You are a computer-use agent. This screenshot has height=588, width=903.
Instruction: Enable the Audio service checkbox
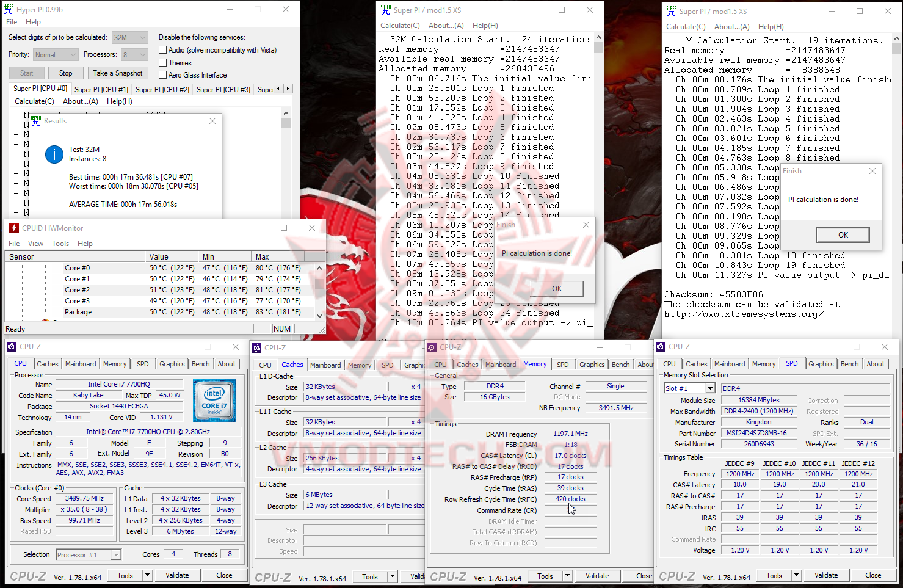[162, 50]
